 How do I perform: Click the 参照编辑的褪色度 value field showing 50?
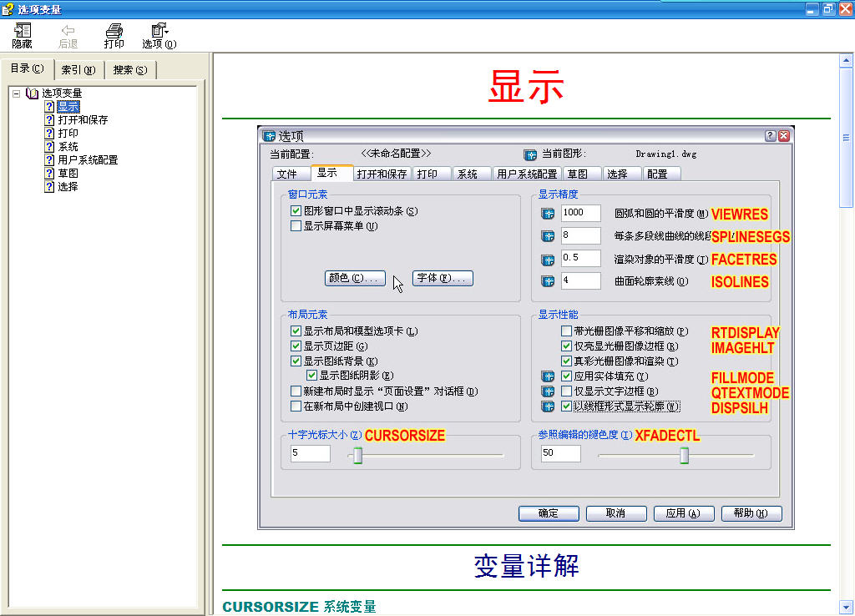pyautogui.click(x=560, y=453)
